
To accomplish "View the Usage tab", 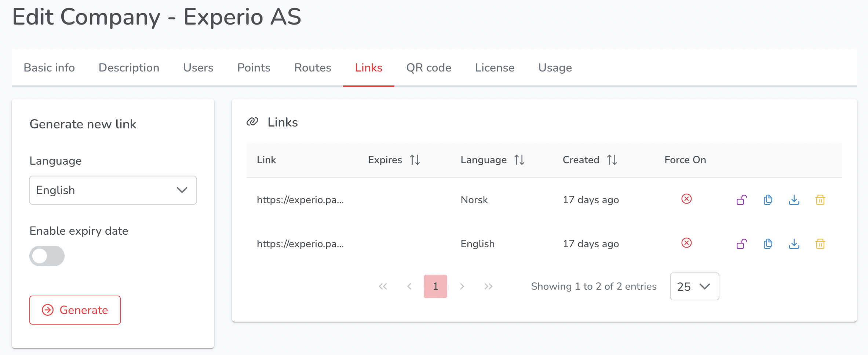I will click(555, 68).
